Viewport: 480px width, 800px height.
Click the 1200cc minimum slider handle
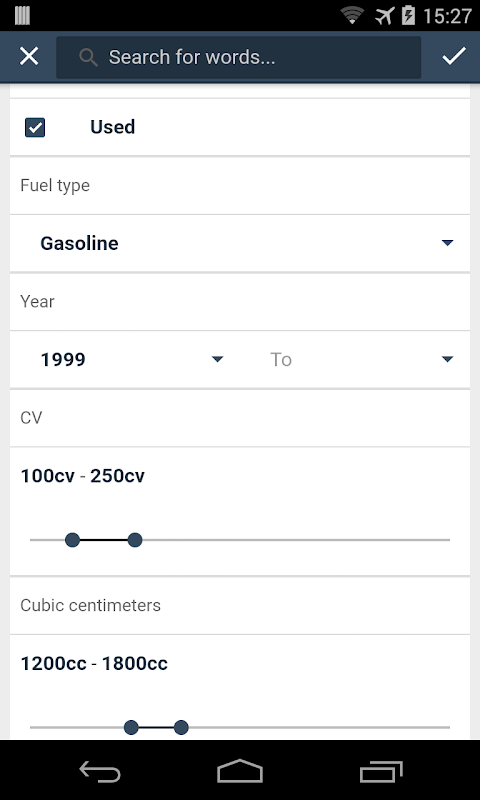[131, 728]
